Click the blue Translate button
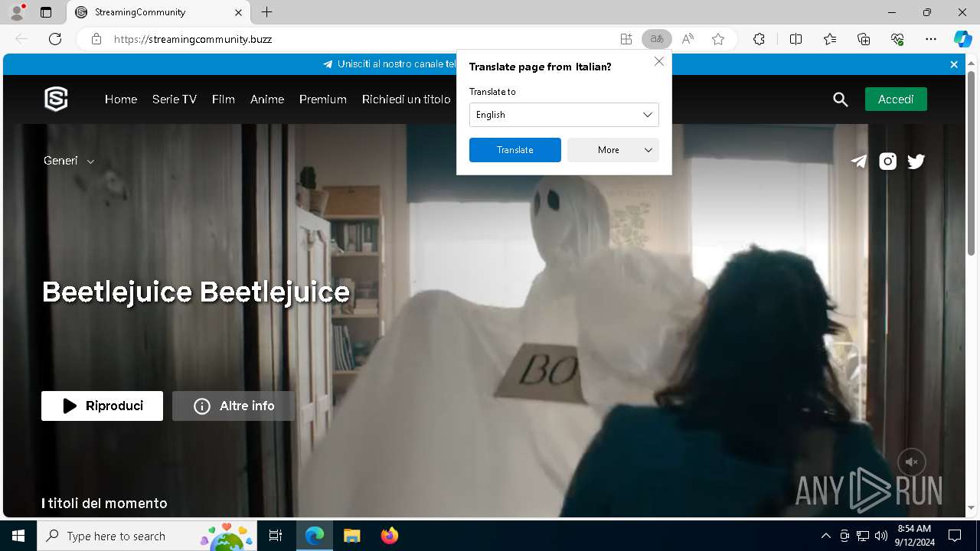 515,150
